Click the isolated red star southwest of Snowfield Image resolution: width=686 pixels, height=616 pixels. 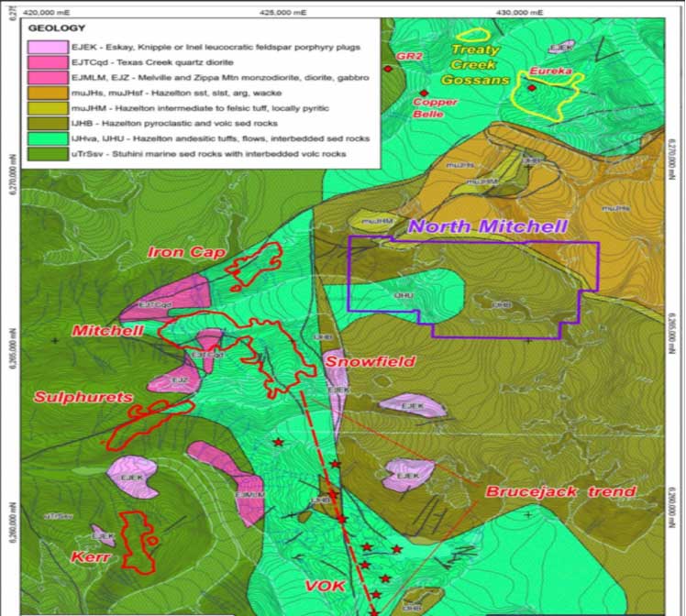coord(278,443)
